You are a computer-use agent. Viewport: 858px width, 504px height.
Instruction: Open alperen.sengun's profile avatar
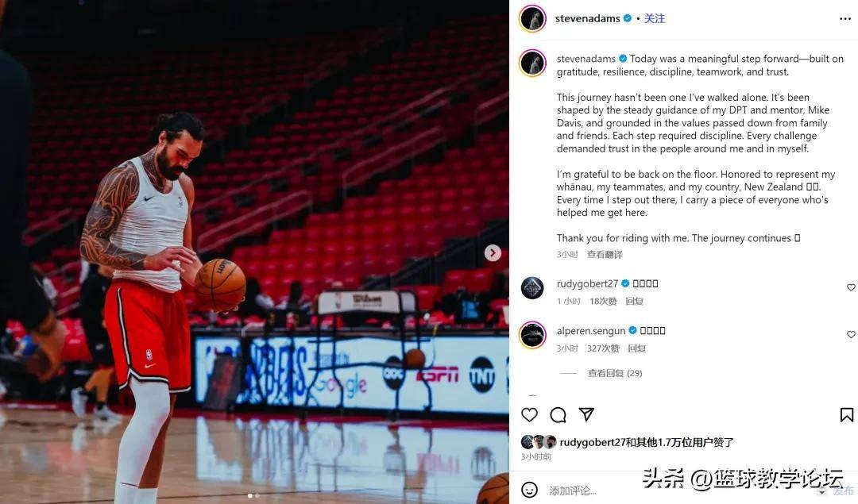click(532, 335)
